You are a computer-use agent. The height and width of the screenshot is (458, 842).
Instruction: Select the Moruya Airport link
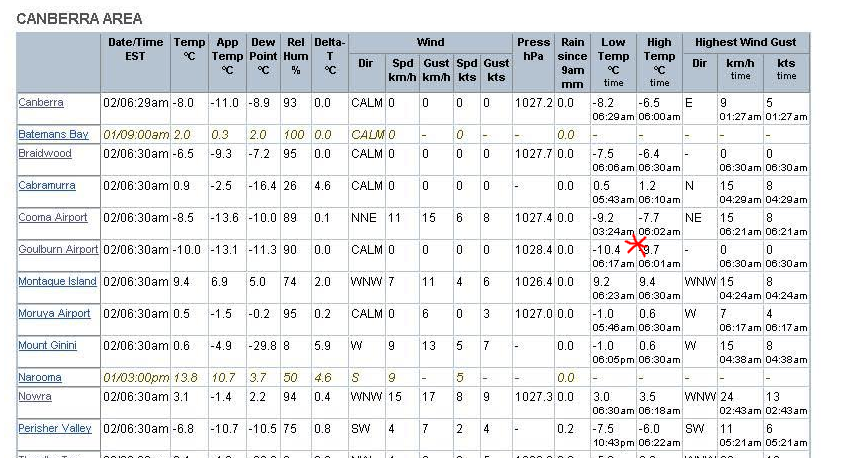tap(54, 313)
